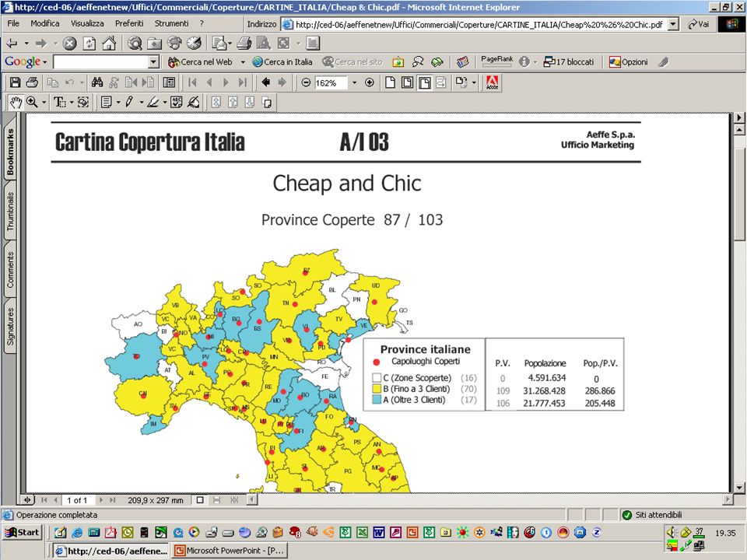Click Cerca nel Web button
Viewport: 747px width, 560px height.
tap(200, 62)
